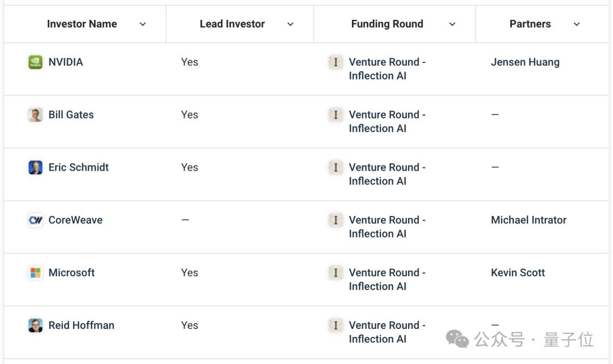Image resolution: width=613 pixels, height=364 pixels.
Task: Open the Partners column dropdown arrow
Action: 577,24
